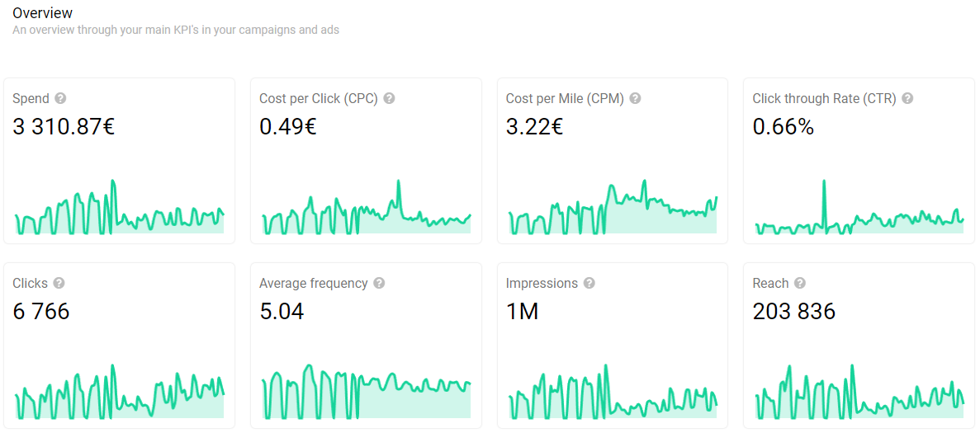This screenshot has width=980, height=433.
Task: Click the Overview heading
Action: (42, 13)
